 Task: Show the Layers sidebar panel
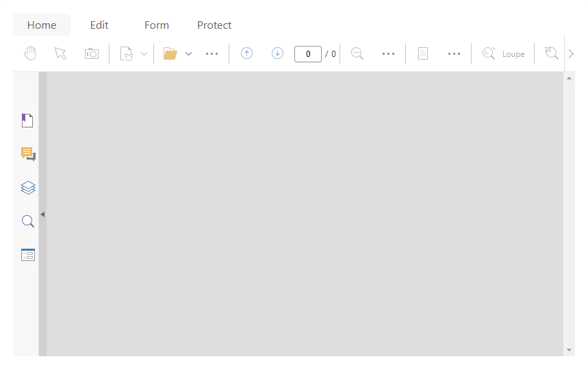(x=28, y=188)
